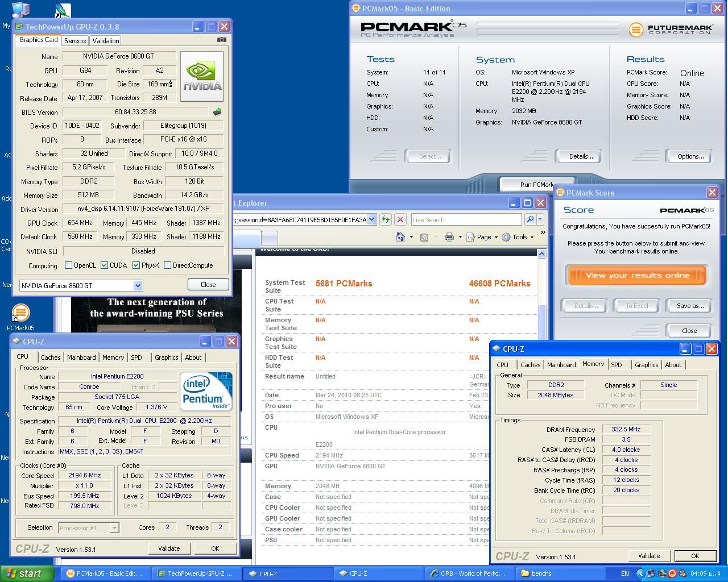The image size is (728, 582).
Task: Click the IE stop button
Action: pos(400,219)
